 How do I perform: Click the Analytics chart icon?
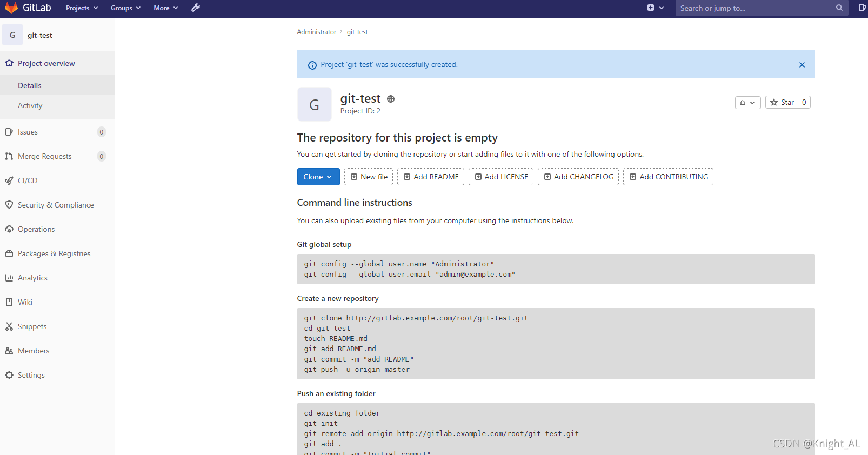pyautogui.click(x=9, y=278)
